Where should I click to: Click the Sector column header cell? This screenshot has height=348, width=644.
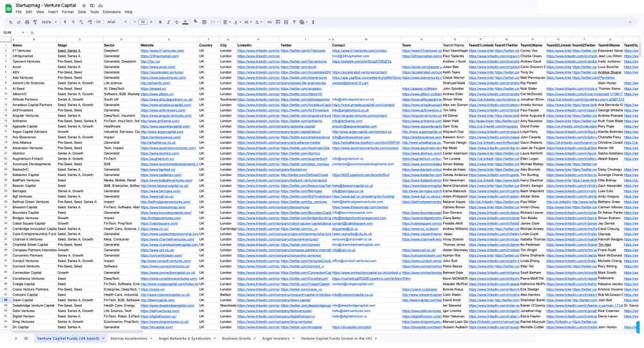121,45
